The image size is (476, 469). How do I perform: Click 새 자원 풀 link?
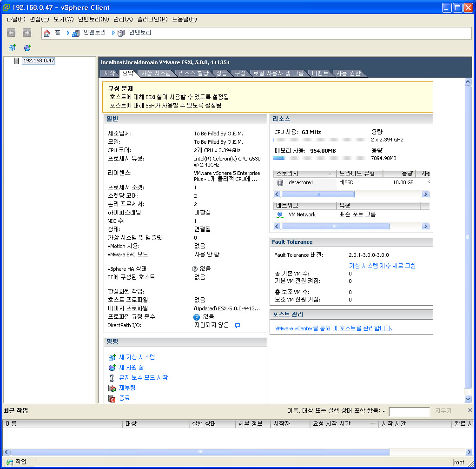coord(132,368)
